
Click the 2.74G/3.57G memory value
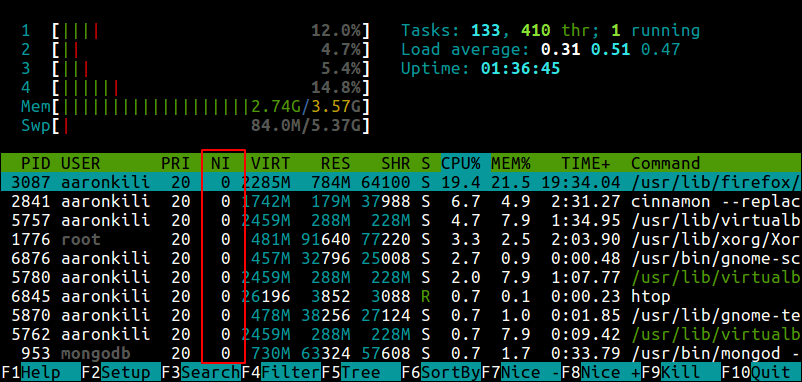point(305,107)
